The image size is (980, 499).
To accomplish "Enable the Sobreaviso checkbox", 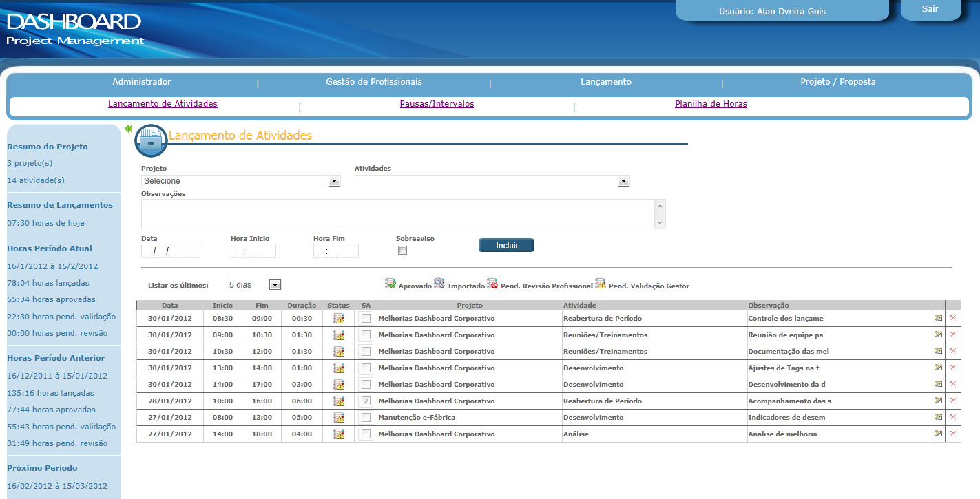I will click(x=403, y=251).
